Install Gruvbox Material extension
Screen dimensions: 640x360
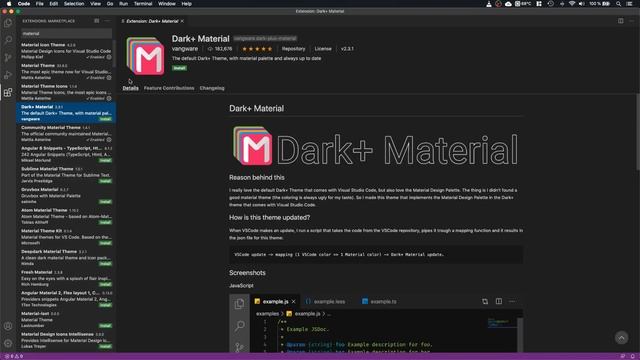(105, 202)
